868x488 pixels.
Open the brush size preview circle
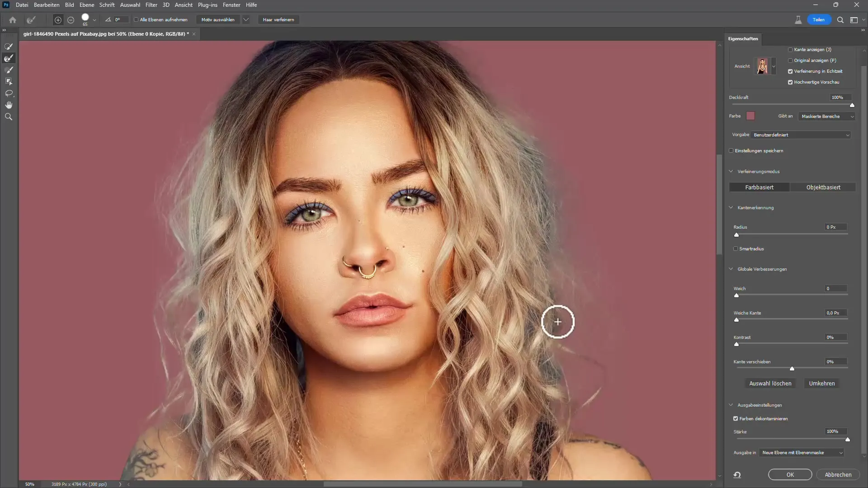click(x=85, y=18)
